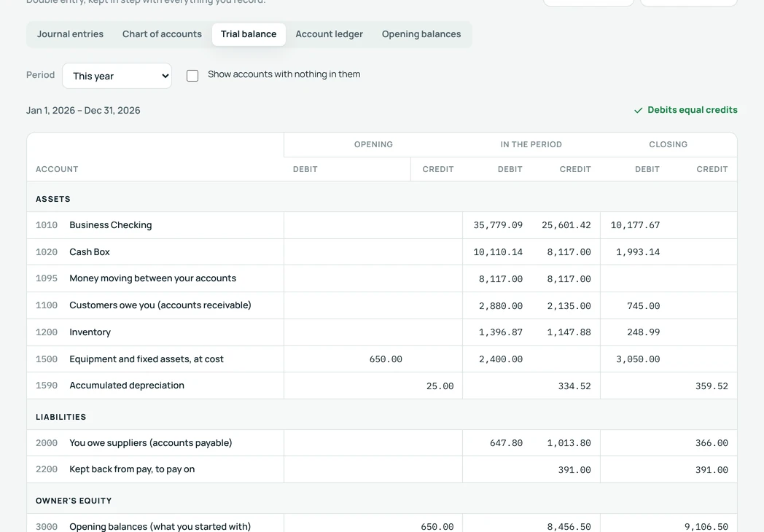Click accounts payable period credit 1,013.80
764x532 pixels.
pyautogui.click(x=569, y=443)
